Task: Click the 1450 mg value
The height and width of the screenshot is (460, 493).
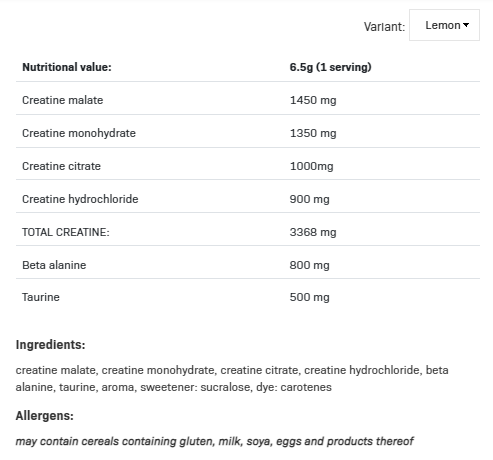Action: pyautogui.click(x=313, y=100)
